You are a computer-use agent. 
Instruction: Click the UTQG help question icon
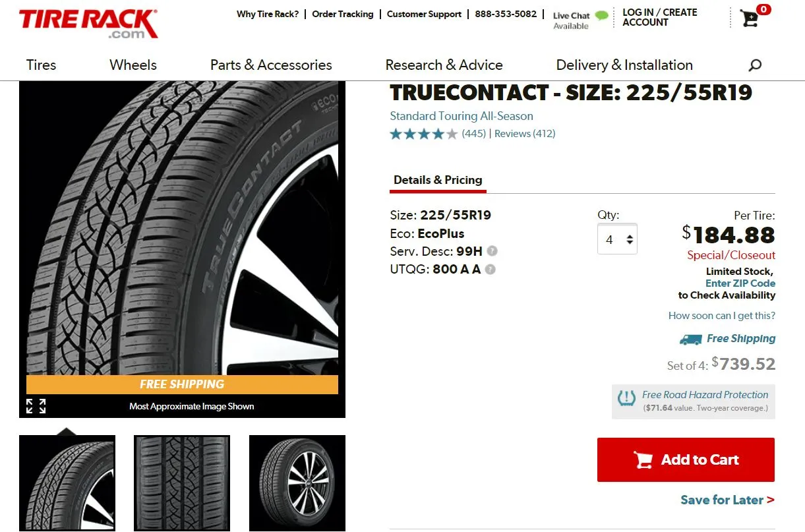490,269
